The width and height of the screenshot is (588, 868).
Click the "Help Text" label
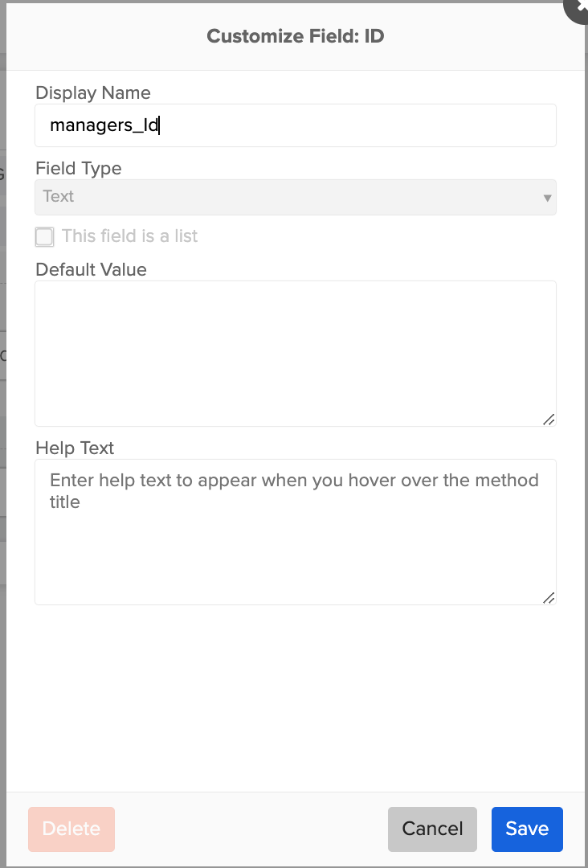click(75, 448)
